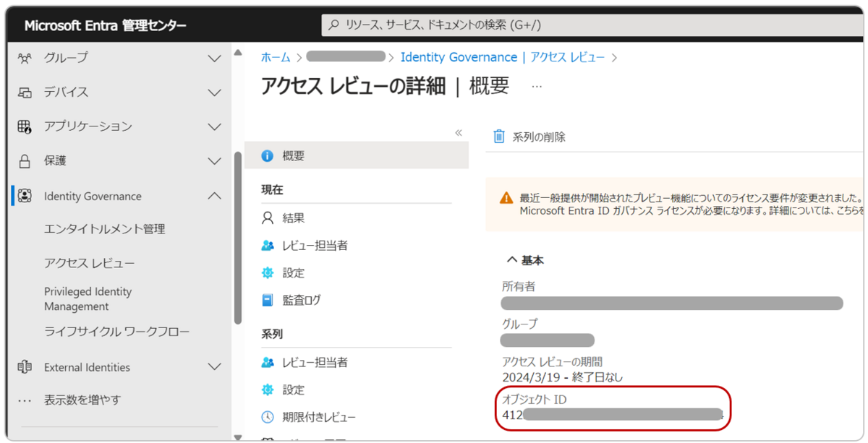Click the 結果 person icon

click(x=268, y=218)
